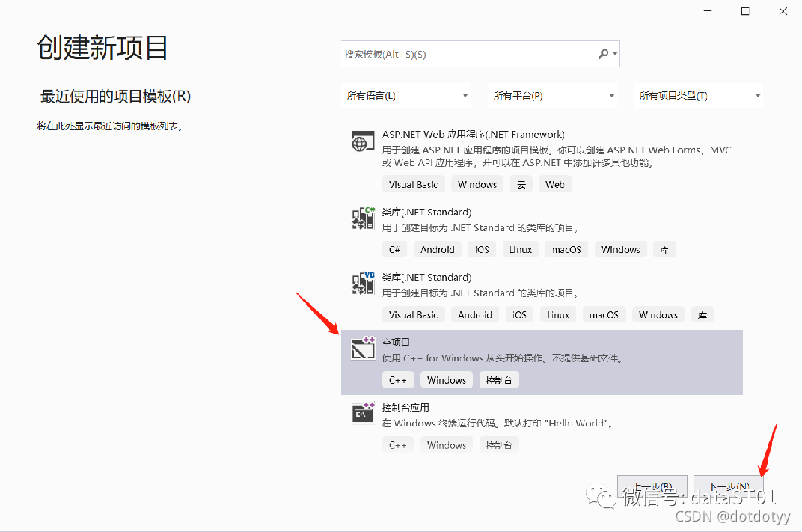Select the 控制台应用 template title

tap(405, 407)
